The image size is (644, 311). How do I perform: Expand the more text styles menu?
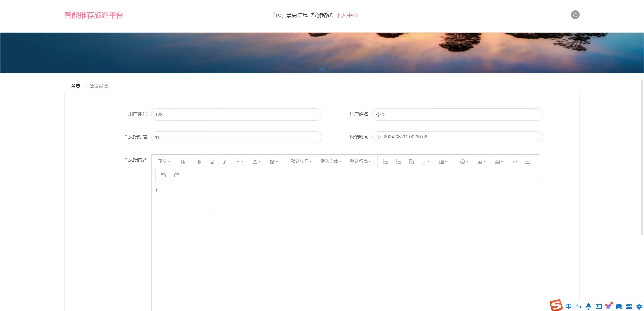point(239,162)
